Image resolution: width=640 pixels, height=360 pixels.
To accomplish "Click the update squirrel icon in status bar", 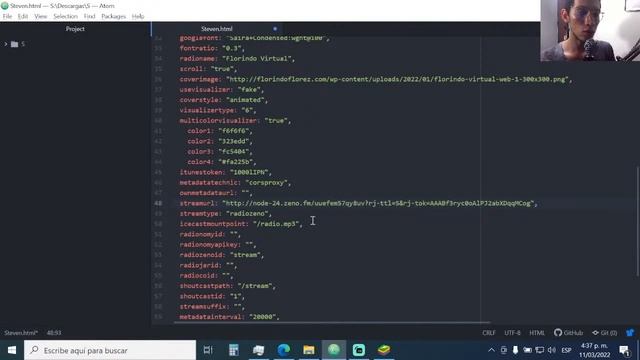I will coord(630,333).
